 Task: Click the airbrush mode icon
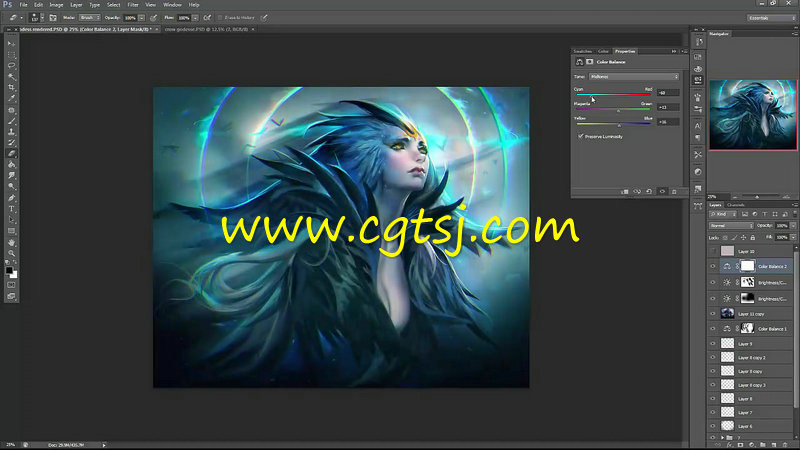[207, 17]
